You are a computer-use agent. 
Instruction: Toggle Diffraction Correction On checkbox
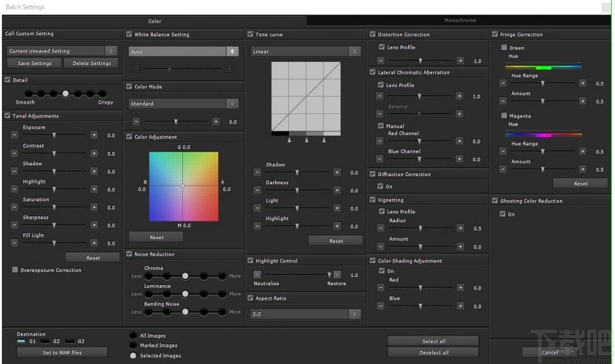coord(380,186)
